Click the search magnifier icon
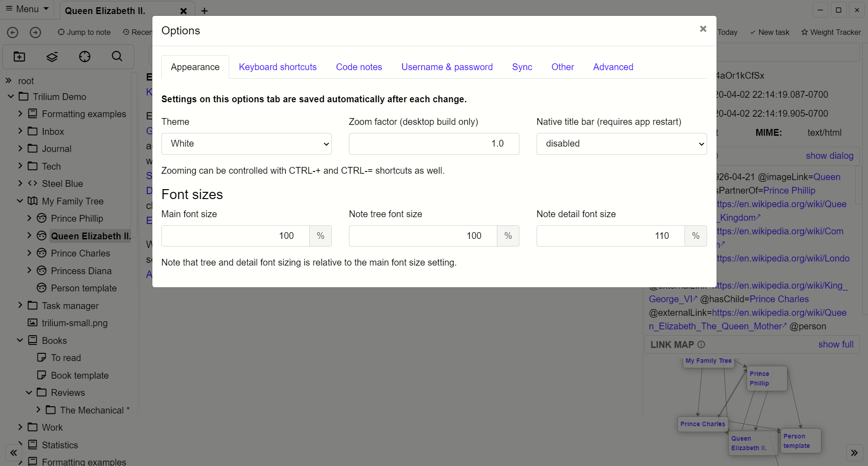Image resolution: width=868 pixels, height=466 pixels. pyautogui.click(x=117, y=57)
